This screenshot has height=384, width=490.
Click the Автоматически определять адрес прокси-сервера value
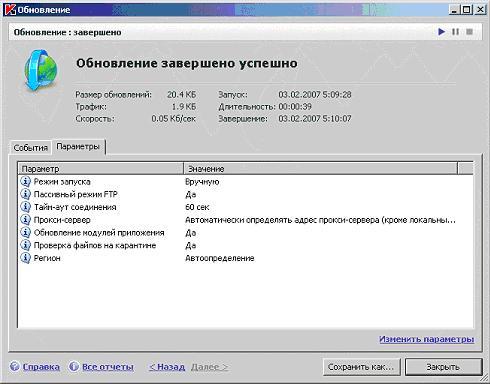pos(320,220)
